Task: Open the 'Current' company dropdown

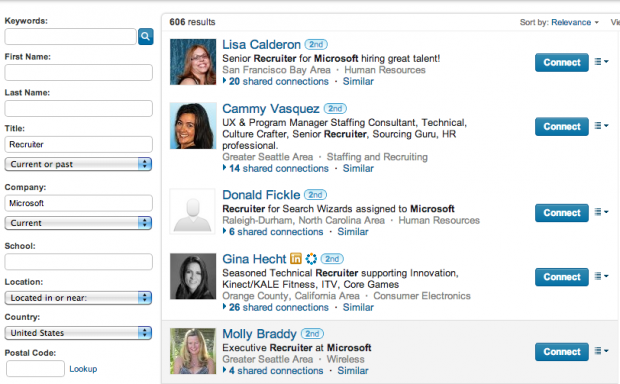Action: (x=78, y=223)
